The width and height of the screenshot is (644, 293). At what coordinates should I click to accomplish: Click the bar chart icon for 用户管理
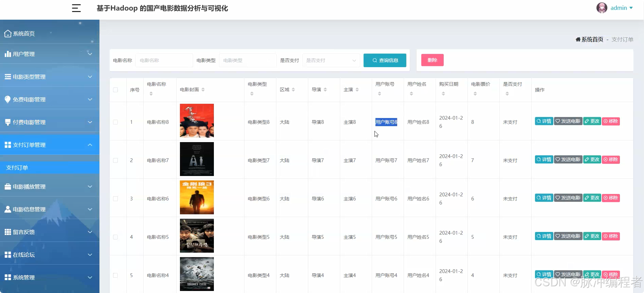pyautogui.click(x=8, y=54)
